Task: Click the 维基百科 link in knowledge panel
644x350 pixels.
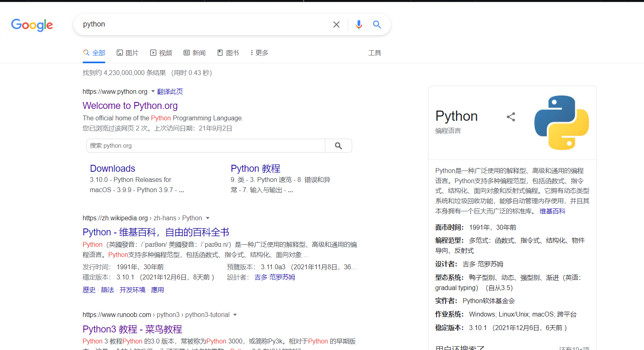Action: (x=552, y=211)
